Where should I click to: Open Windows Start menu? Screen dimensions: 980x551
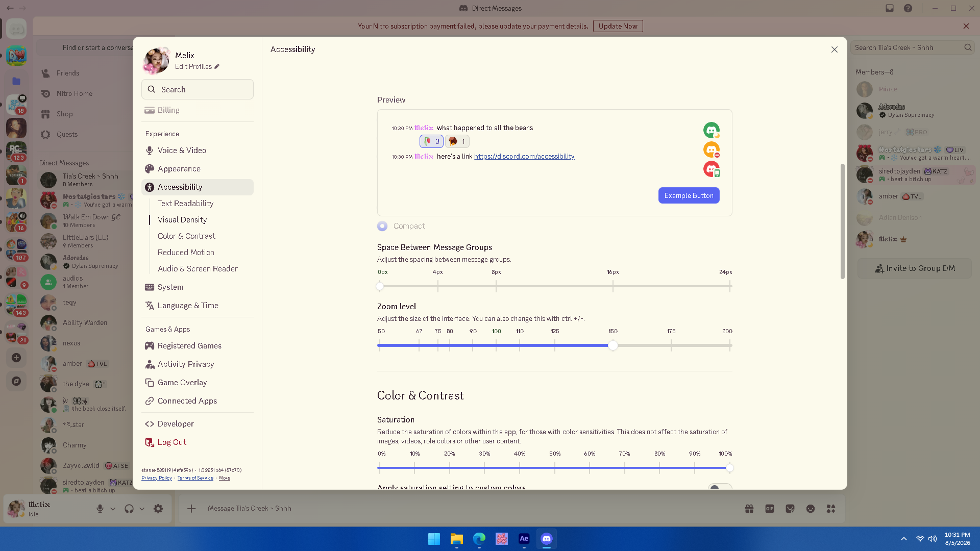pyautogui.click(x=434, y=539)
